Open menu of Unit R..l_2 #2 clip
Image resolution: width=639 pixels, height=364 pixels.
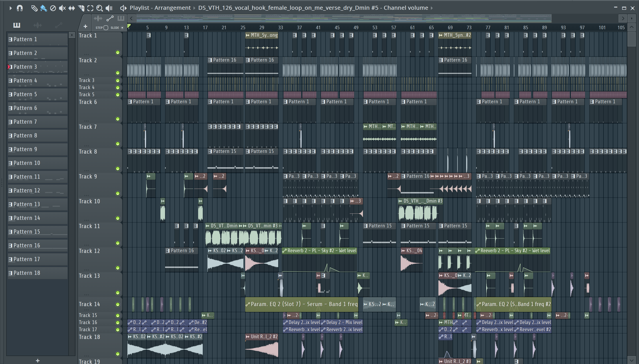coord(248,337)
